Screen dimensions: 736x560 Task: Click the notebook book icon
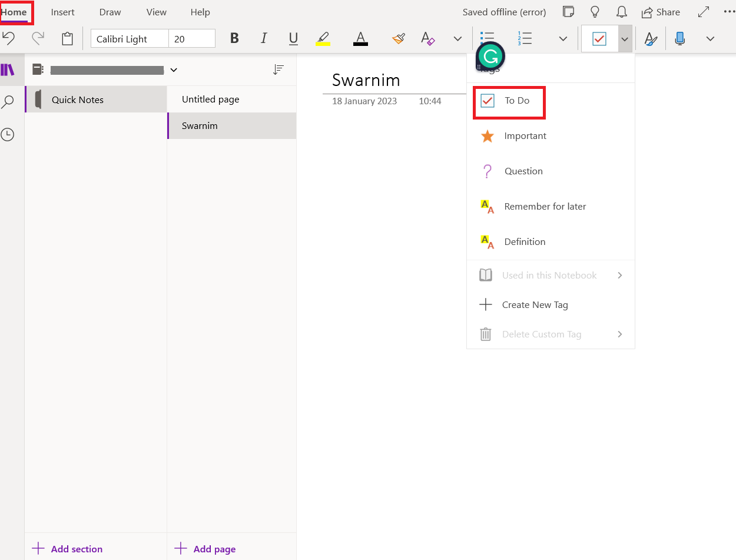38,69
